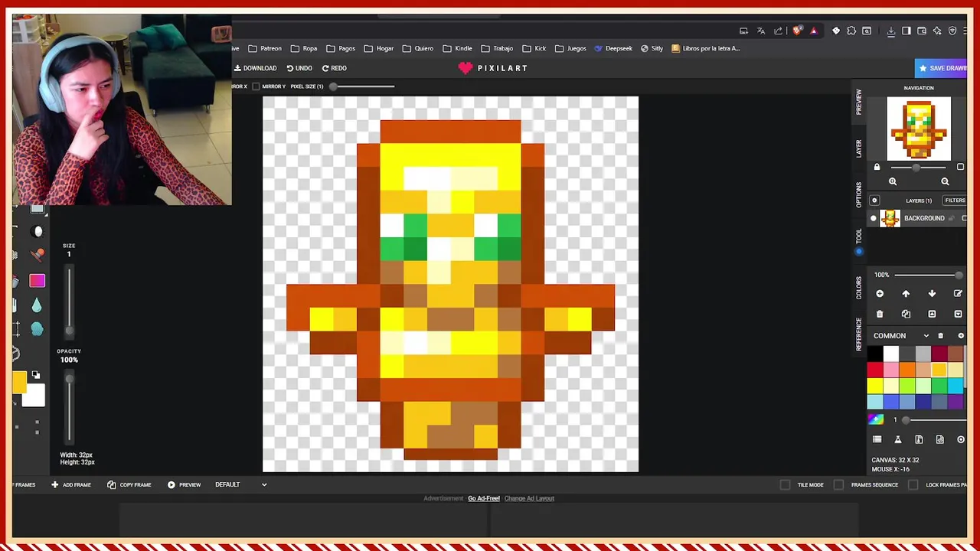
Task: Adjust the Pixel Size slider
Action: click(x=362, y=86)
